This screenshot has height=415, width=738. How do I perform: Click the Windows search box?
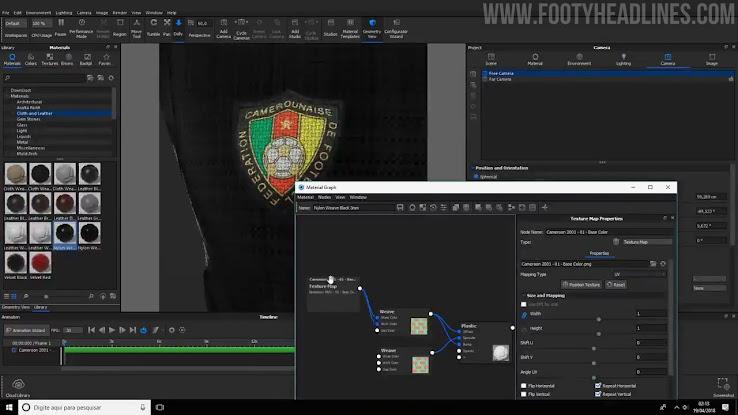coord(85,407)
